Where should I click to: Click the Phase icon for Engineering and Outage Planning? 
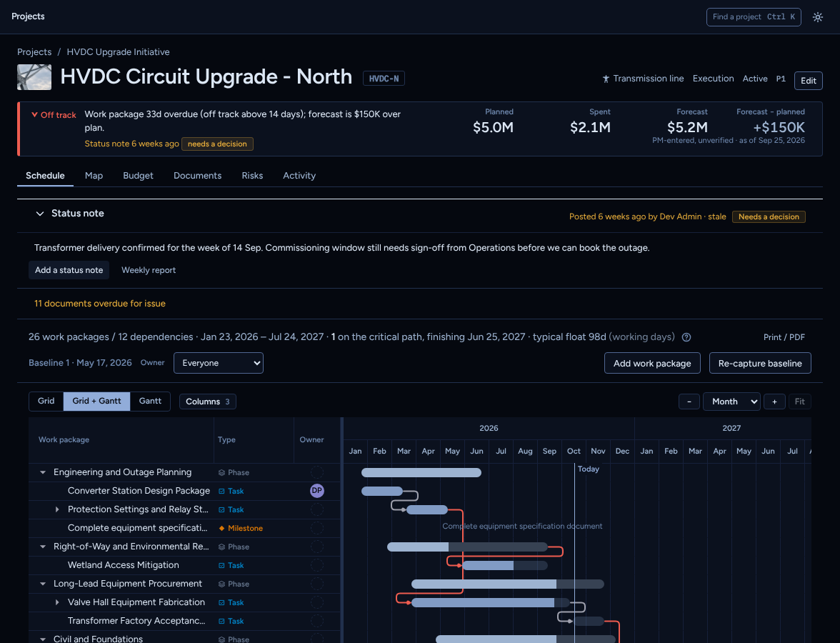tap(221, 473)
